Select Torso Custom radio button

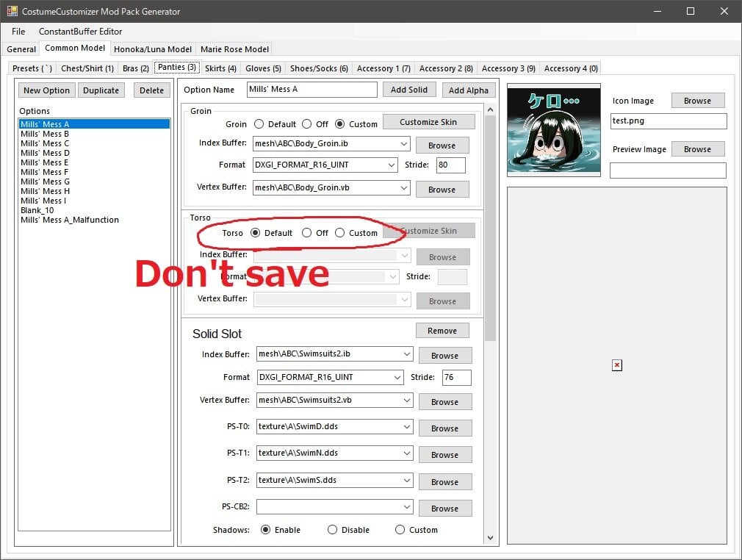[x=339, y=233]
